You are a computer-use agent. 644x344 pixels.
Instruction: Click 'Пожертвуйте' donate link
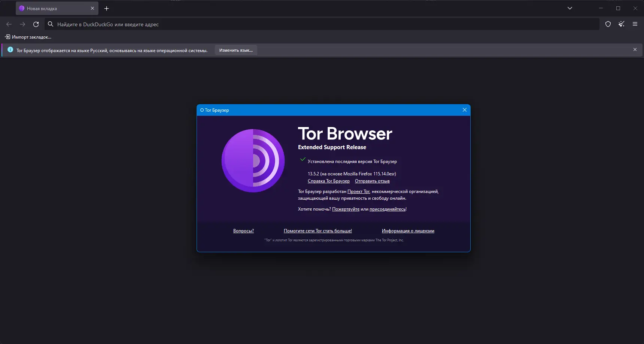(346, 209)
